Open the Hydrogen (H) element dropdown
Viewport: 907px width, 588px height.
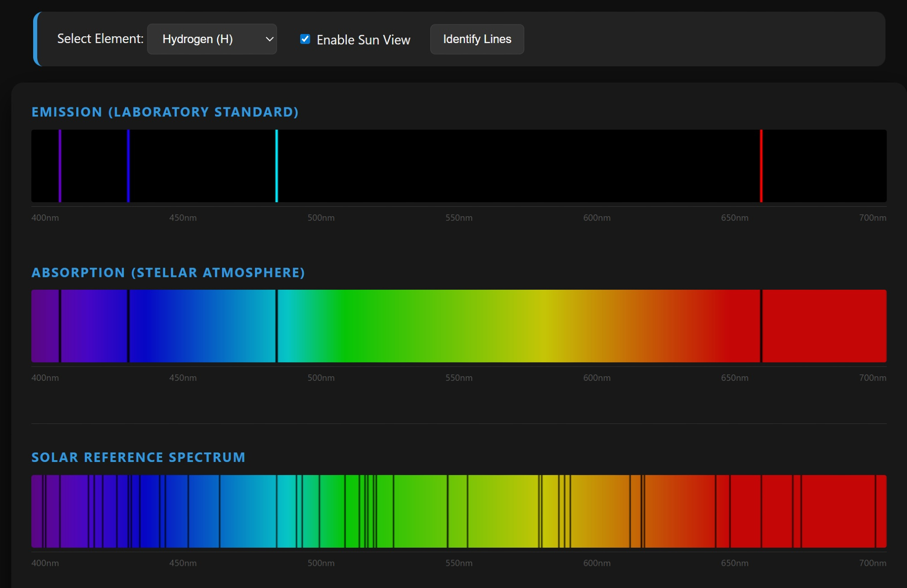[x=211, y=39]
